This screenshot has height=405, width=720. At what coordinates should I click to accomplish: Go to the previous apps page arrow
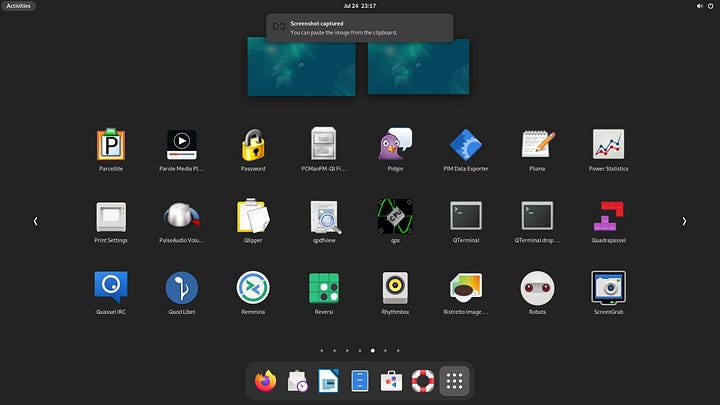(35, 221)
